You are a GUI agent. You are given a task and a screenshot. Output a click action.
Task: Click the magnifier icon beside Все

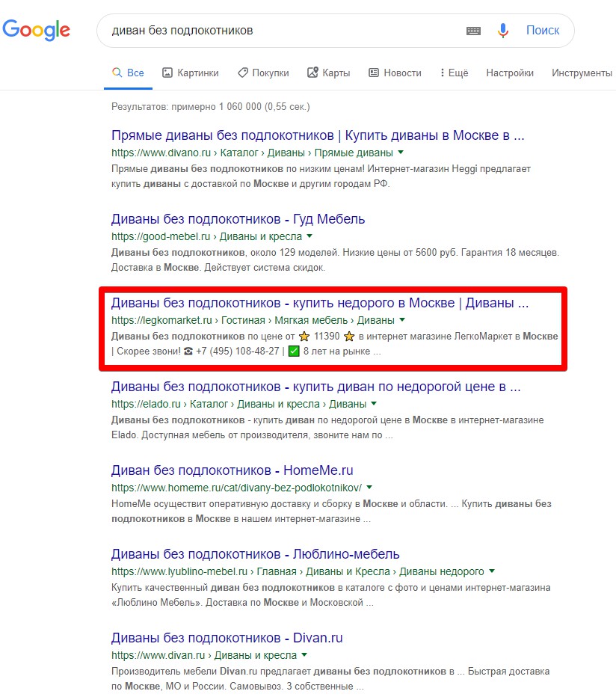117,73
